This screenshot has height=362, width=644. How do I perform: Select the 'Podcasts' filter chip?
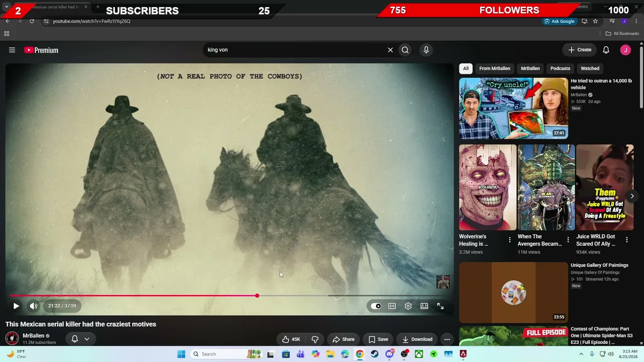560,68
